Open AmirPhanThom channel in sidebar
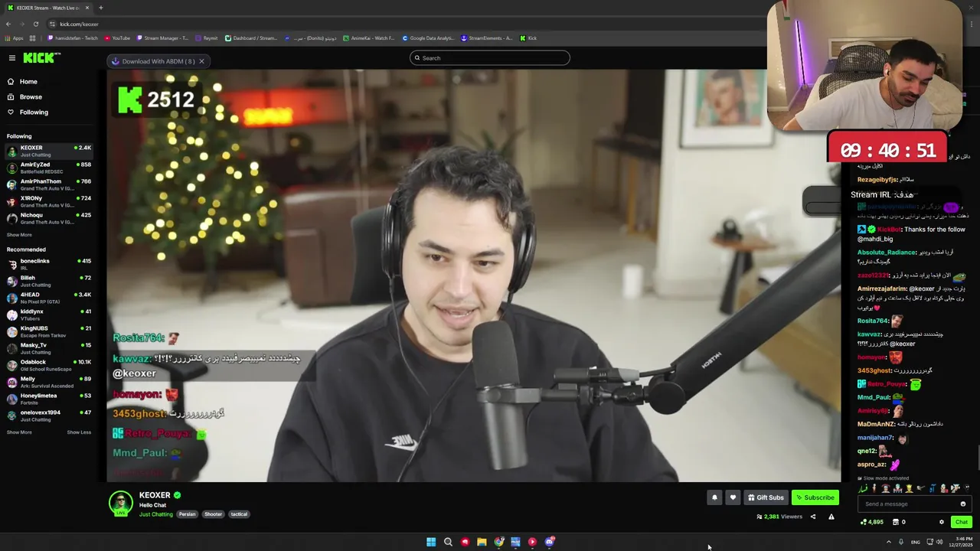 click(49, 184)
